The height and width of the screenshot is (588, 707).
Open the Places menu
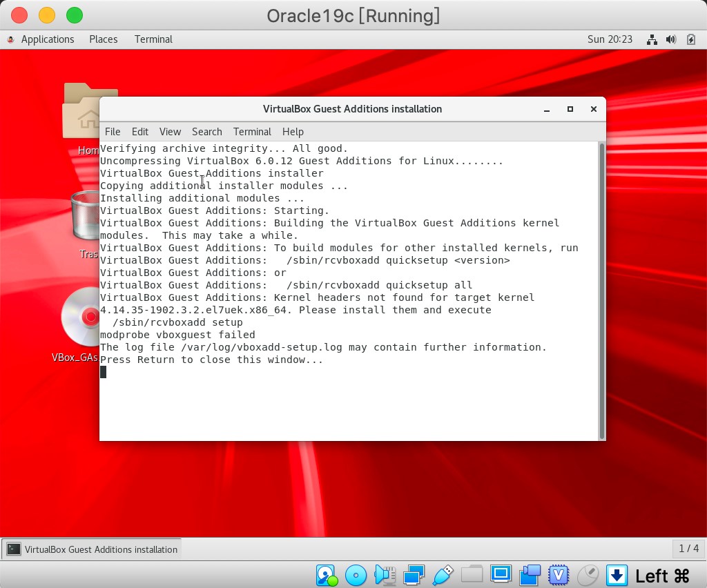pos(104,39)
